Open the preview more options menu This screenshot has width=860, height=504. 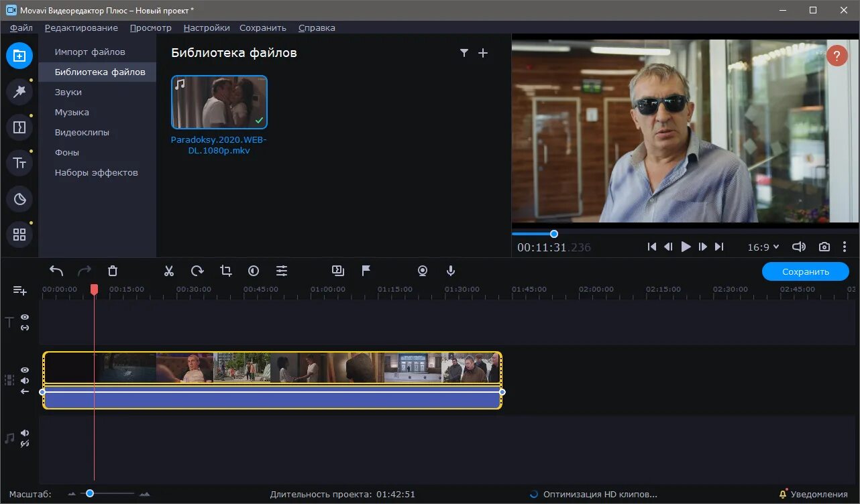[845, 247]
